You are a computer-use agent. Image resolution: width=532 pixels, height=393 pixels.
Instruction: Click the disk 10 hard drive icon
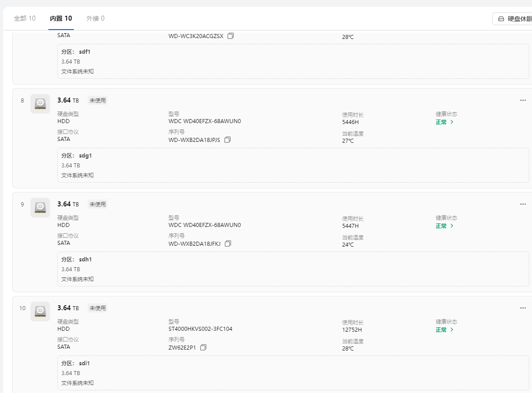(x=40, y=311)
